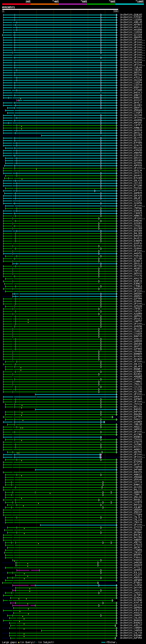Click the UniRef100_A9P1N7 label
This screenshot has width=146, height=644.
coord(131,123)
